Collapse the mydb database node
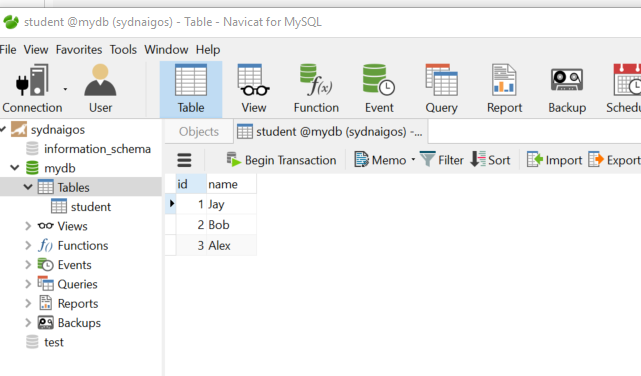This screenshot has width=641, height=376. pyautogui.click(x=15, y=168)
